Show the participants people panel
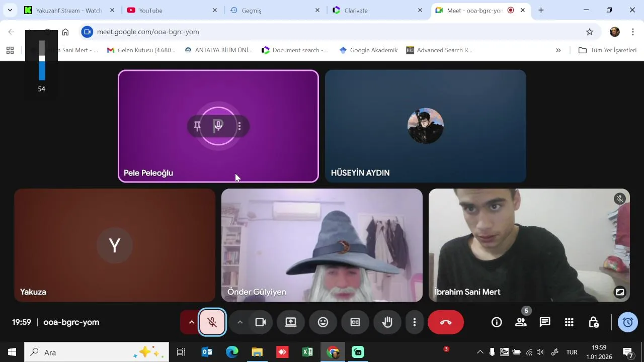The width and height of the screenshot is (644, 362). point(521,322)
